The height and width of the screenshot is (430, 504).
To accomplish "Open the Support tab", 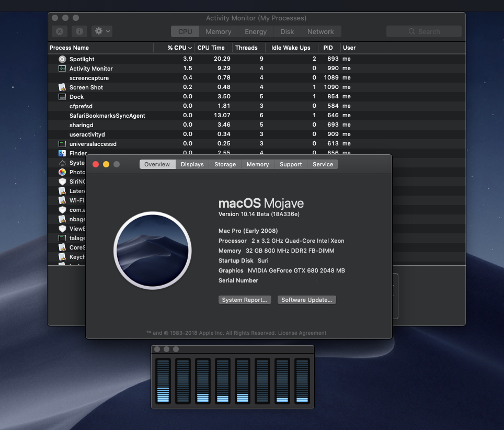I will (x=291, y=164).
